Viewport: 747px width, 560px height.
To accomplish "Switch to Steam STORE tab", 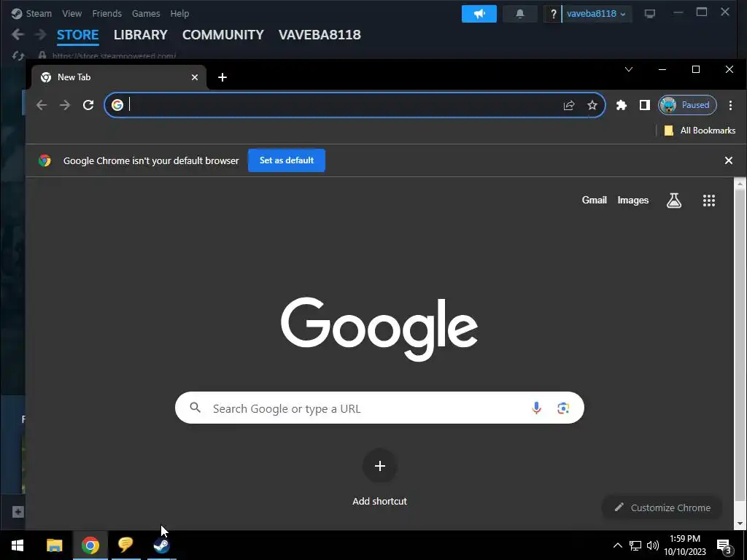I will click(x=77, y=35).
